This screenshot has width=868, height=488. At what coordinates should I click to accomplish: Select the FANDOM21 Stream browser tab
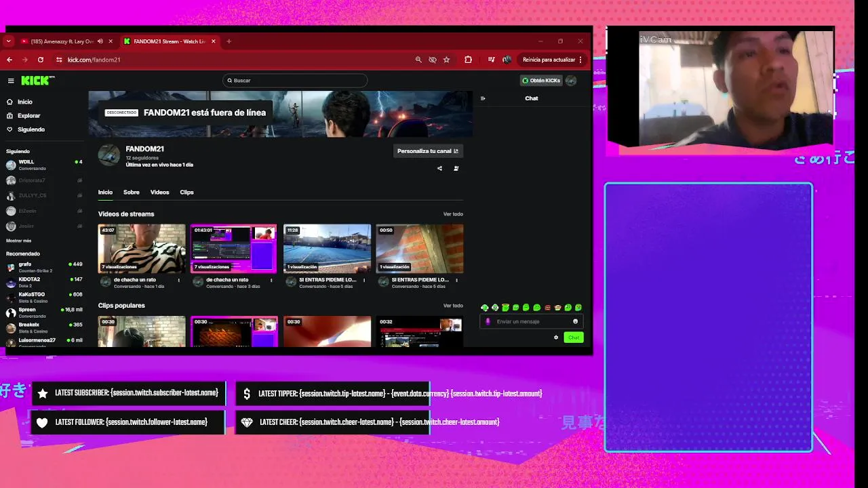pos(170,41)
